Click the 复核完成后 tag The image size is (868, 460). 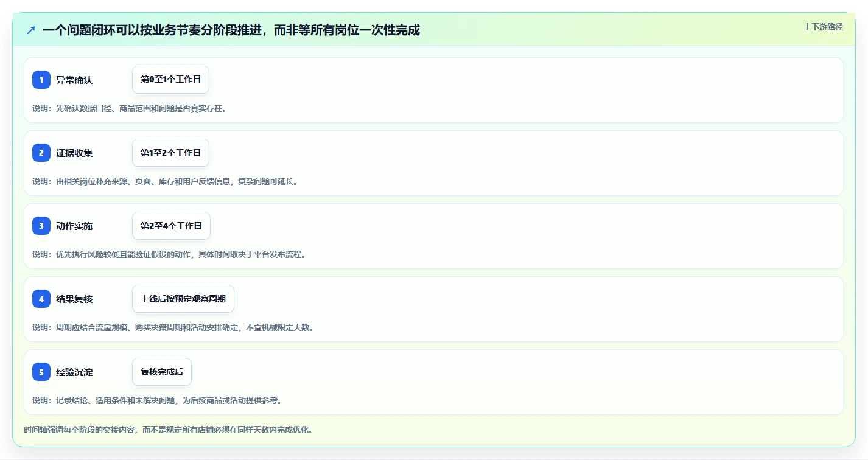click(x=162, y=372)
